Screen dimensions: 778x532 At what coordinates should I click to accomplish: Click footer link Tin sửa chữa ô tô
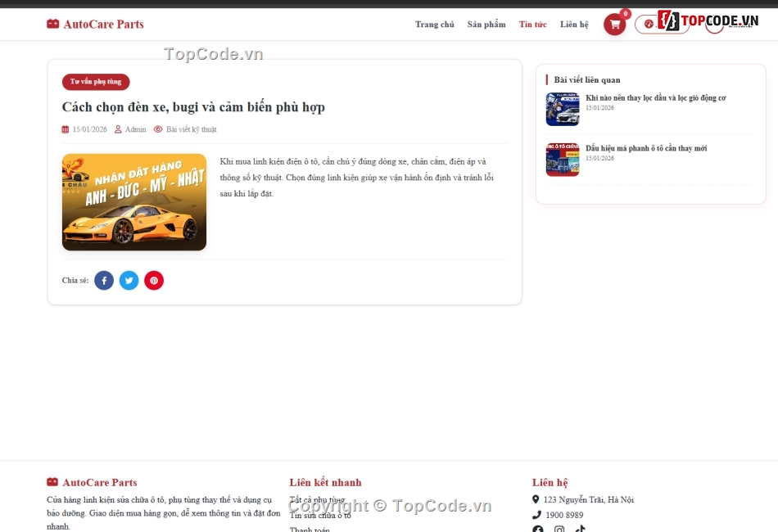pos(320,515)
